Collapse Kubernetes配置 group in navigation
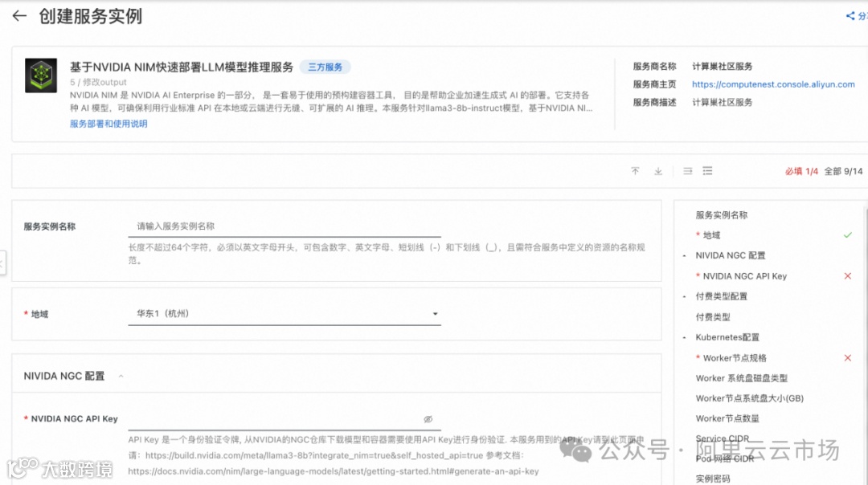Viewport: 868px width, 485px height. [x=685, y=337]
